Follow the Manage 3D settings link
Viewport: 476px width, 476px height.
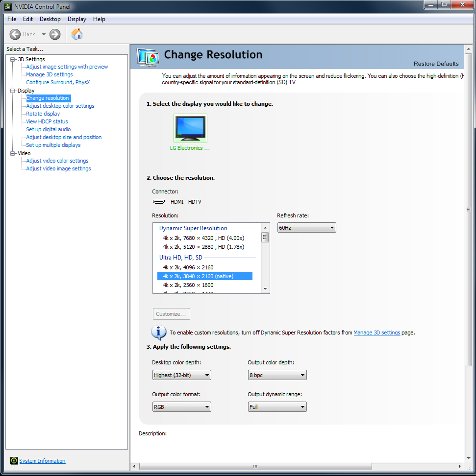[x=376, y=333]
